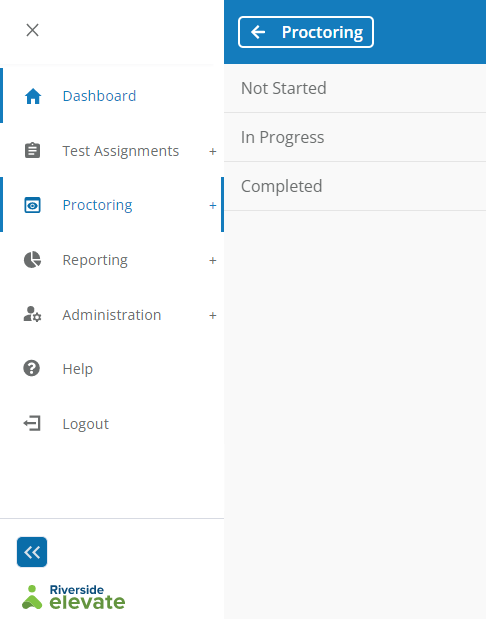Expand the Reporting plus sign

(213, 261)
